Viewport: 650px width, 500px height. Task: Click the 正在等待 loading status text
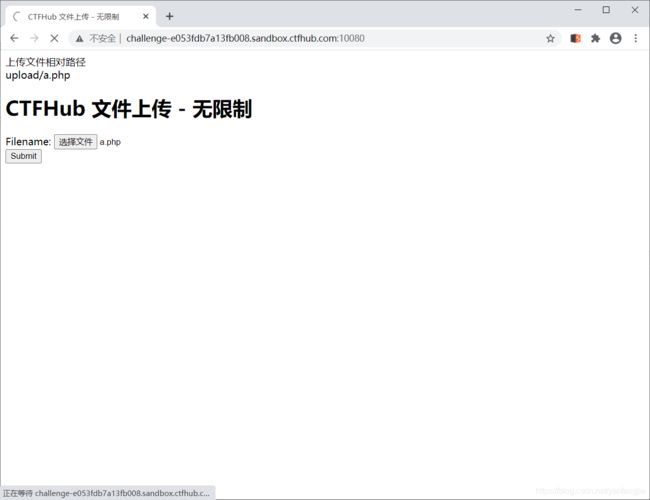[106, 493]
